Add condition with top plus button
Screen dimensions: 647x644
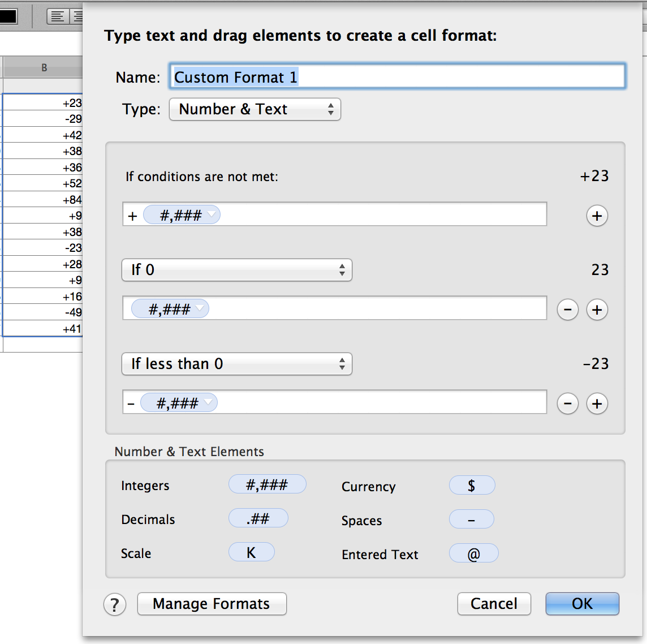pos(597,216)
